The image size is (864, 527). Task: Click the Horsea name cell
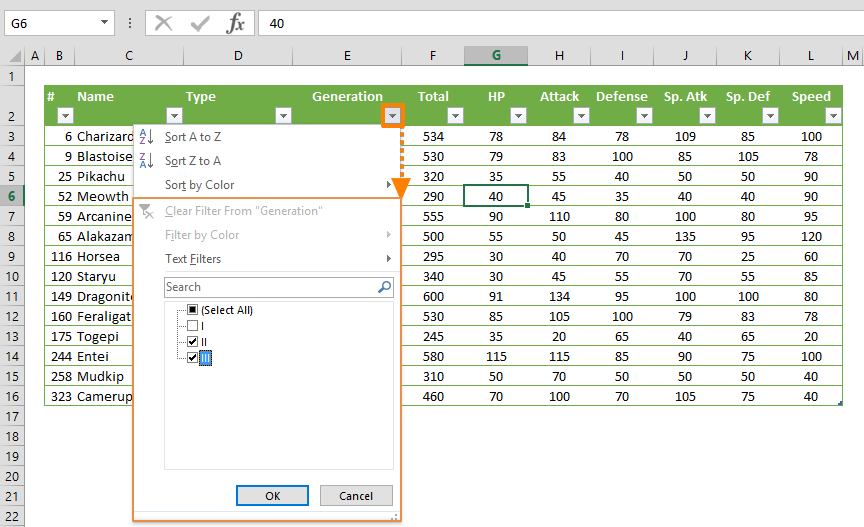104,256
